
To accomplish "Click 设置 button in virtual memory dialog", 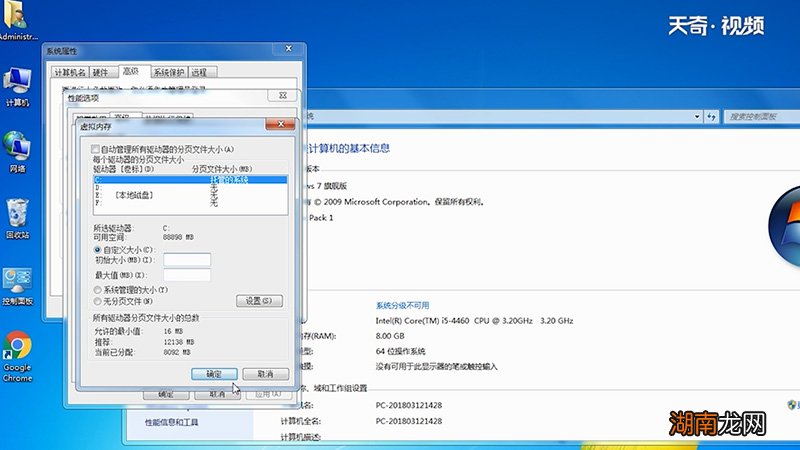I will point(259,301).
